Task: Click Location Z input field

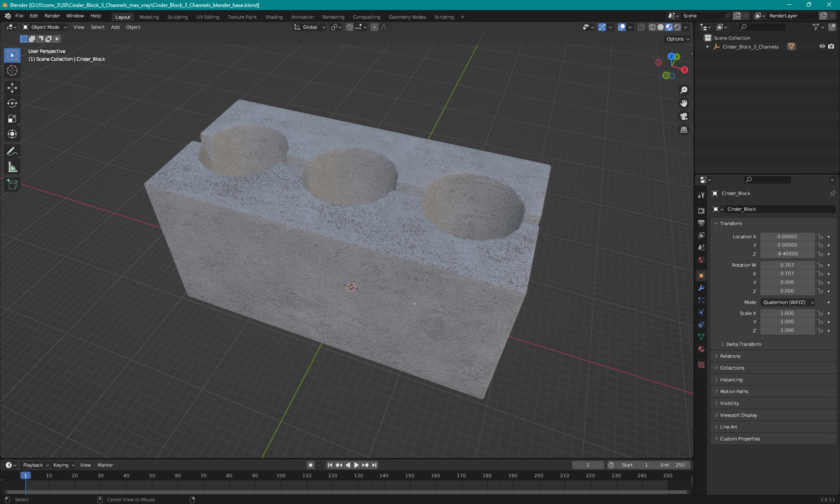Action: (x=787, y=253)
